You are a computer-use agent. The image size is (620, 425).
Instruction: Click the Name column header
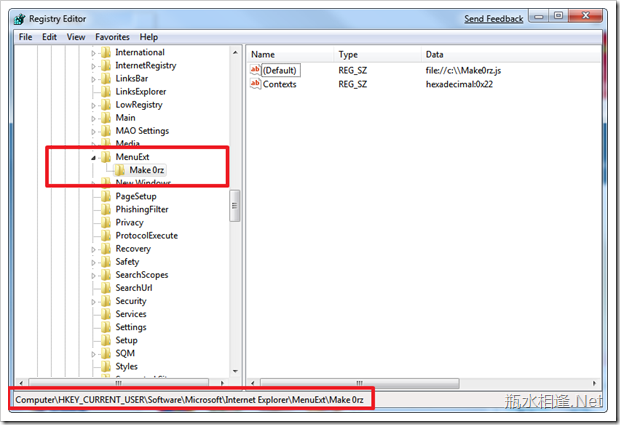coord(263,54)
